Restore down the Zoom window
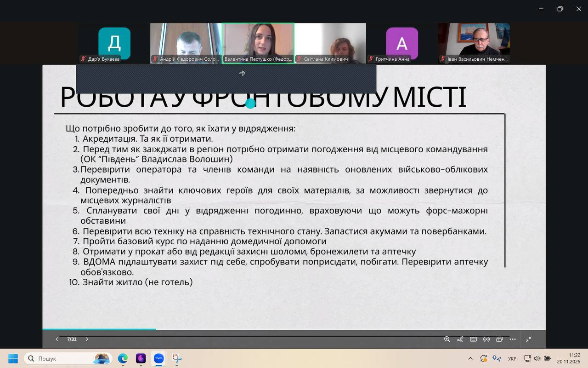This screenshot has width=588, height=368. click(560, 9)
